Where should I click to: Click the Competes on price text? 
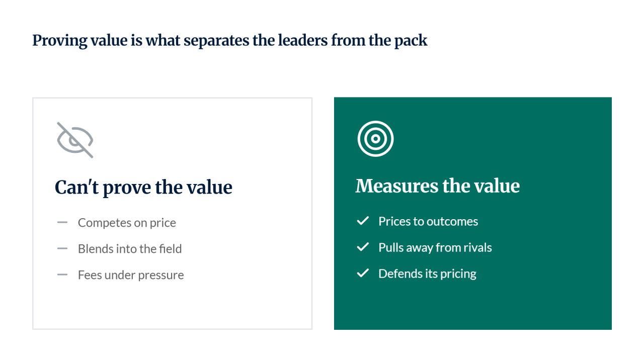click(x=127, y=223)
